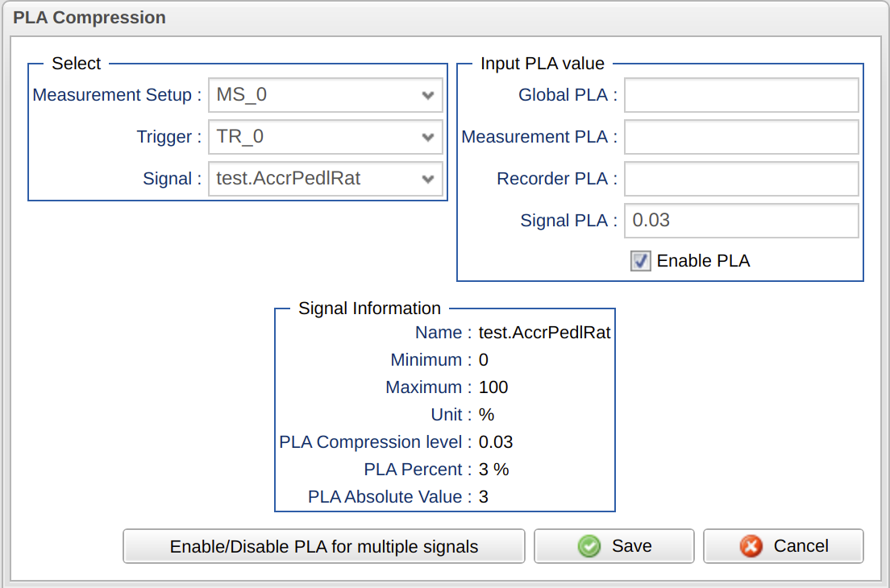Open the Measurement Setup dropdown showing MS_0
The height and width of the screenshot is (588, 890).
tap(325, 95)
